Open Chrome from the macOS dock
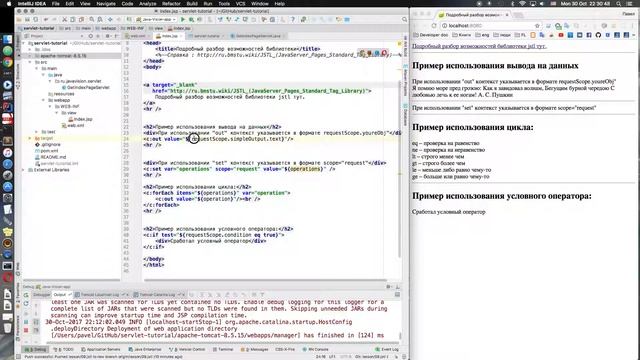Image resolution: width=640 pixels, height=360 pixels. click(x=8, y=62)
